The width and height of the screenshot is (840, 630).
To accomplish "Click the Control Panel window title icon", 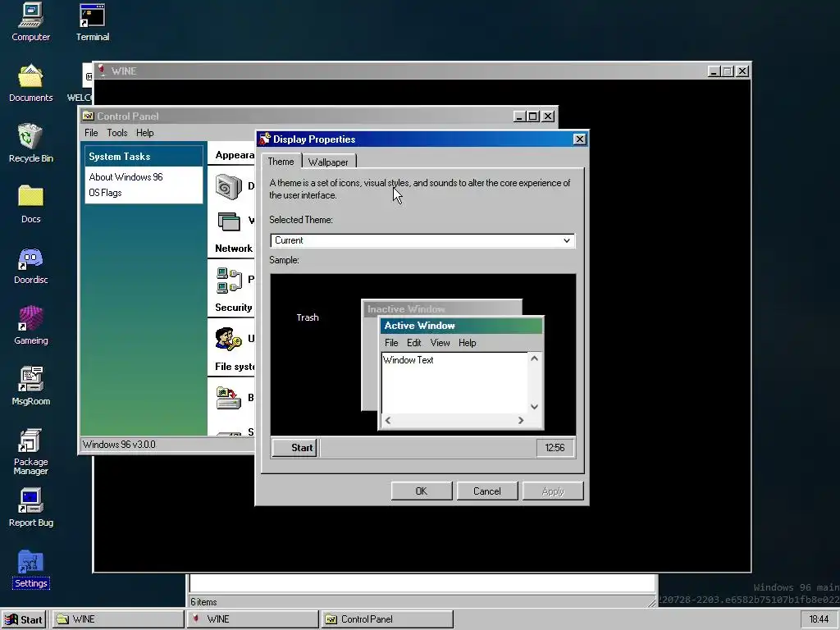I will 88,116.
